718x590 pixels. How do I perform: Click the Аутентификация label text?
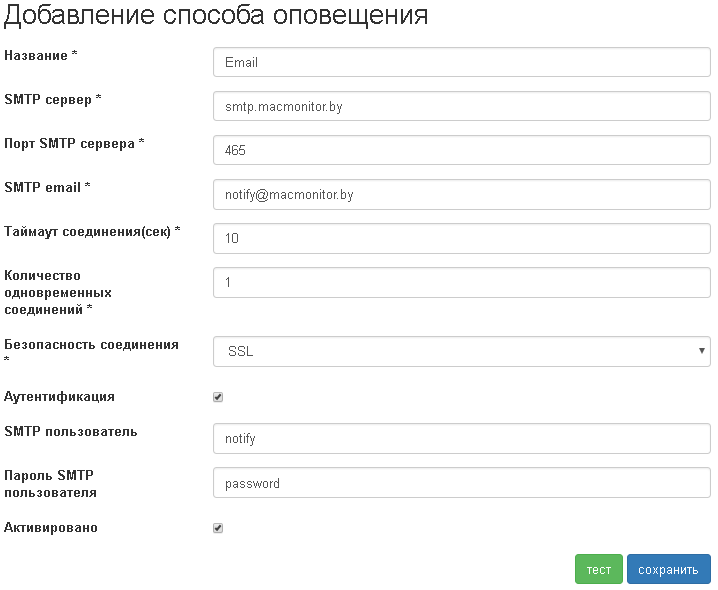pos(59,397)
